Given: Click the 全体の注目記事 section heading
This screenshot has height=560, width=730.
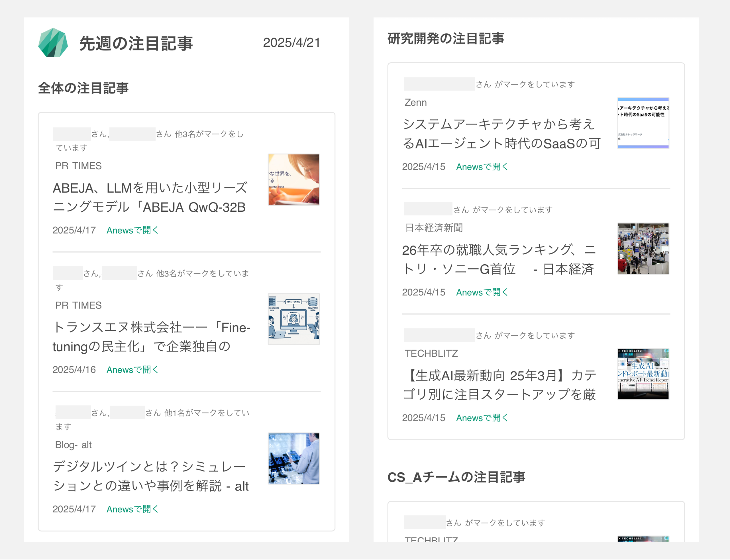Looking at the screenshot, I should [83, 88].
